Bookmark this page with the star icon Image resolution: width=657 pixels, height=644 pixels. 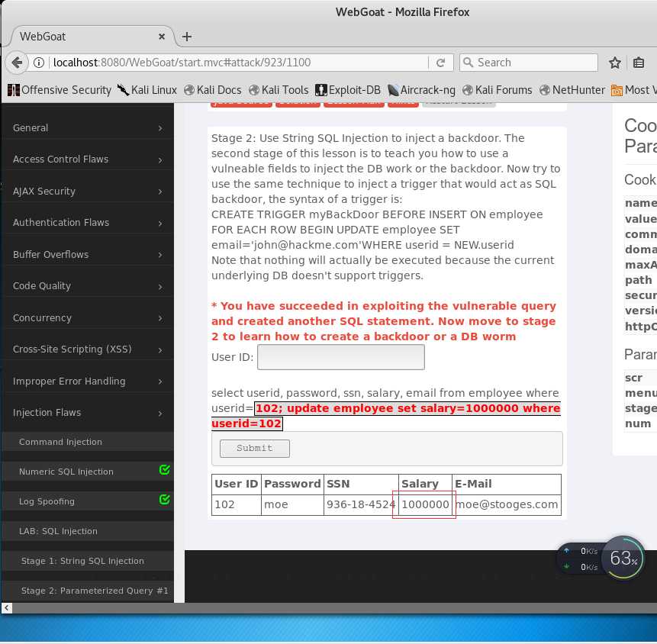pos(615,63)
